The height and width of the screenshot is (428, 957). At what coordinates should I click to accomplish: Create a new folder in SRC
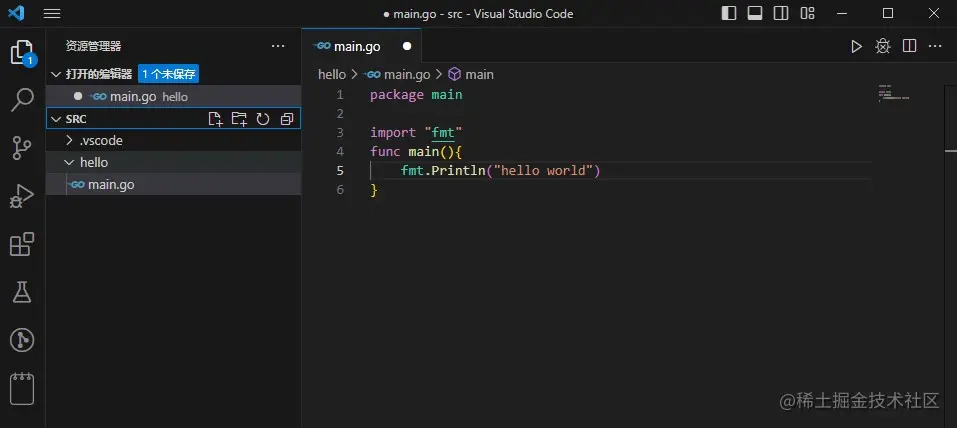click(x=239, y=119)
